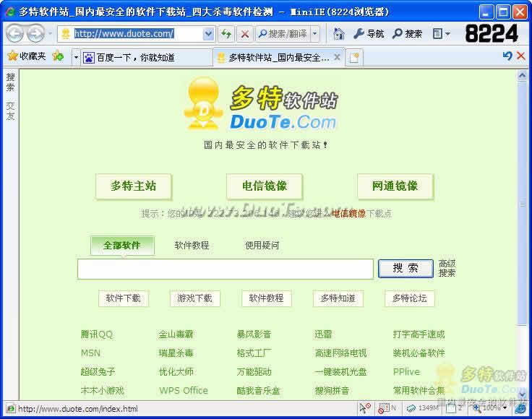Screen dimensions: 532x419
Task: Open the 万能驱动 link
Action: point(254,372)
